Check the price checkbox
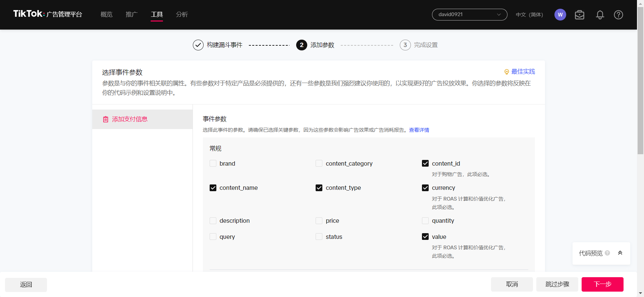This screenshot has width=644, height=297. tap(319, 221)
